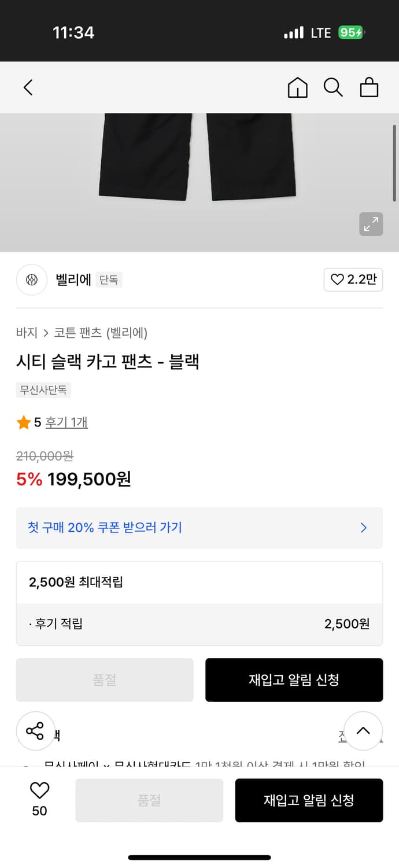Open the share icon at bottom left

(35, 730)
